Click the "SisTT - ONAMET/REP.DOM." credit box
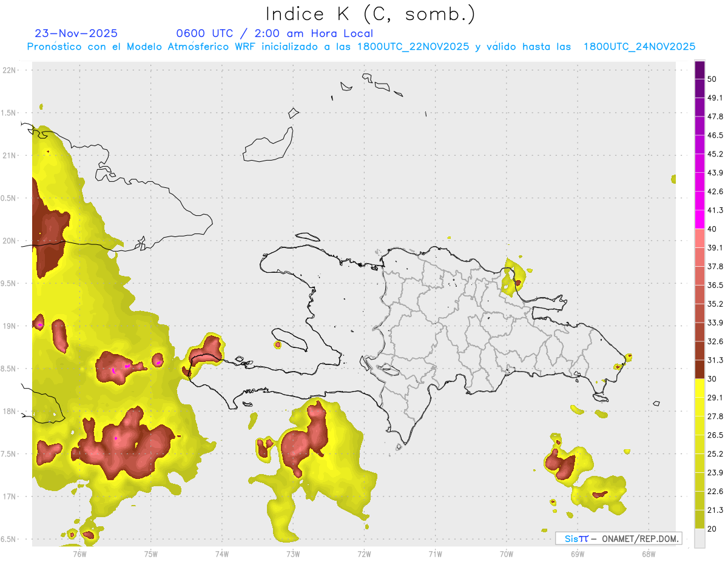 coord(618,538)
